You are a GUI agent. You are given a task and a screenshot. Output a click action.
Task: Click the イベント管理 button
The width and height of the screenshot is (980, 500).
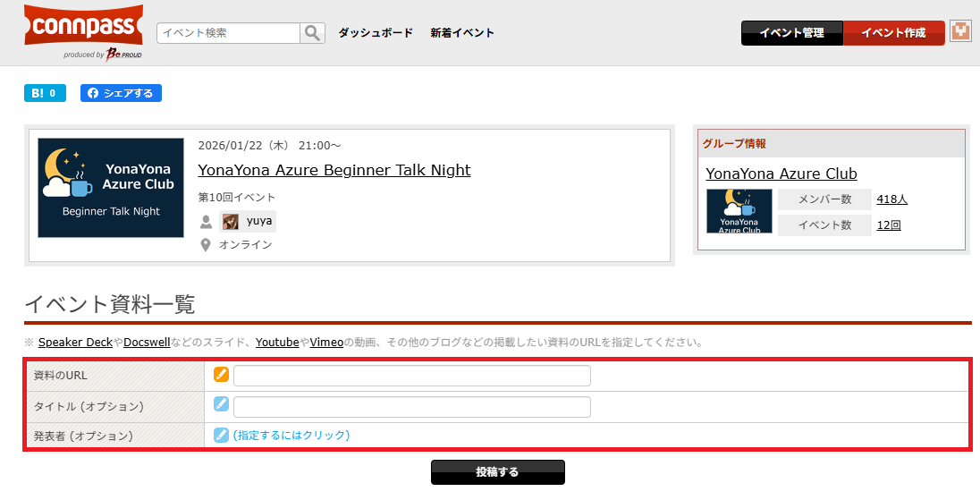pos(792,33)
